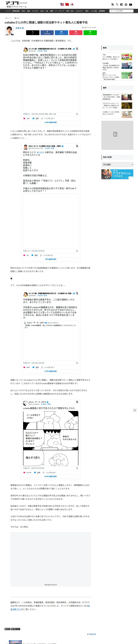The height and width of the screenshot is (644, 138).
Task: Select the Japanese flag language icon
Action: click(x=72, y=4)
